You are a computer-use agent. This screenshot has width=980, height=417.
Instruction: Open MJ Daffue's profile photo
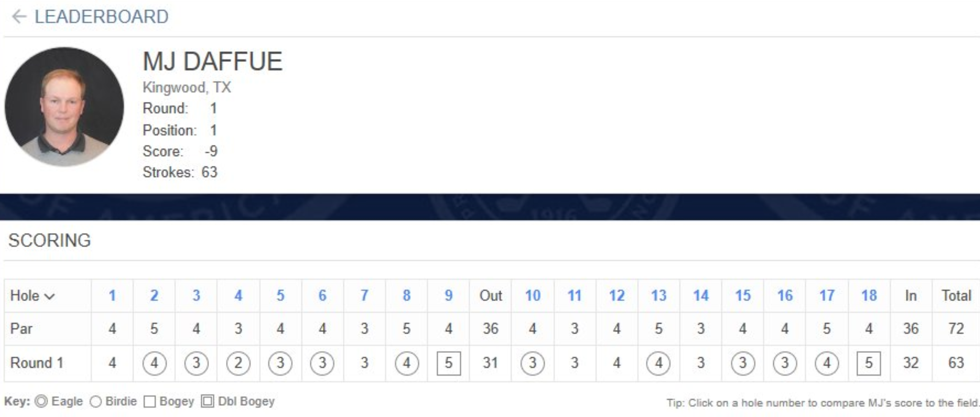[64, 106]
